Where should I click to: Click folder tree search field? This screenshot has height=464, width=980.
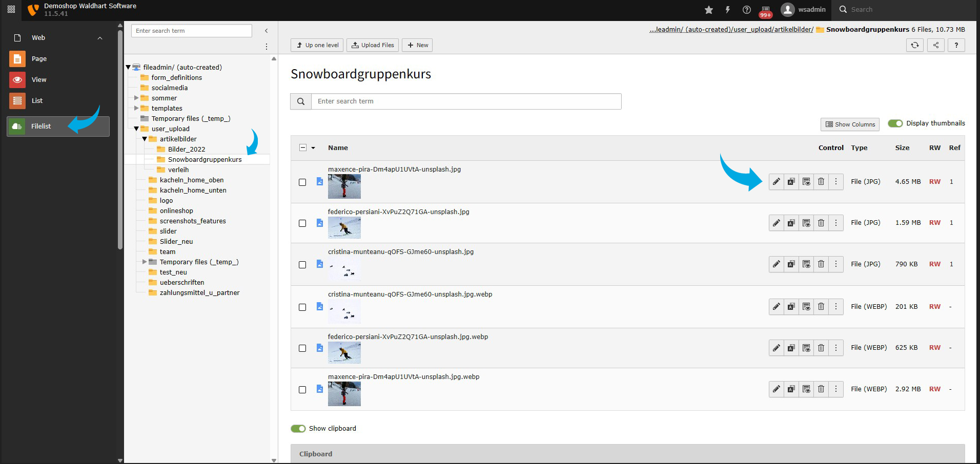click(192, 31)
